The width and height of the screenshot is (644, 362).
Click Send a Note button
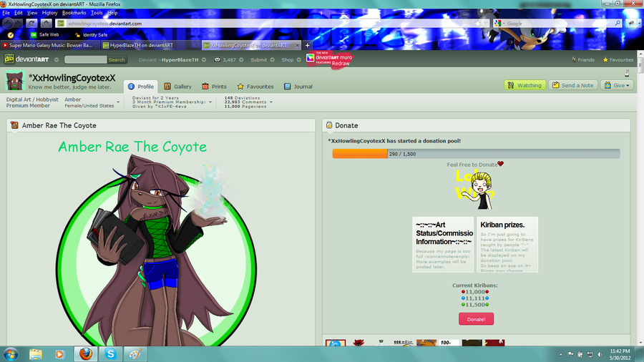(573, 85)
